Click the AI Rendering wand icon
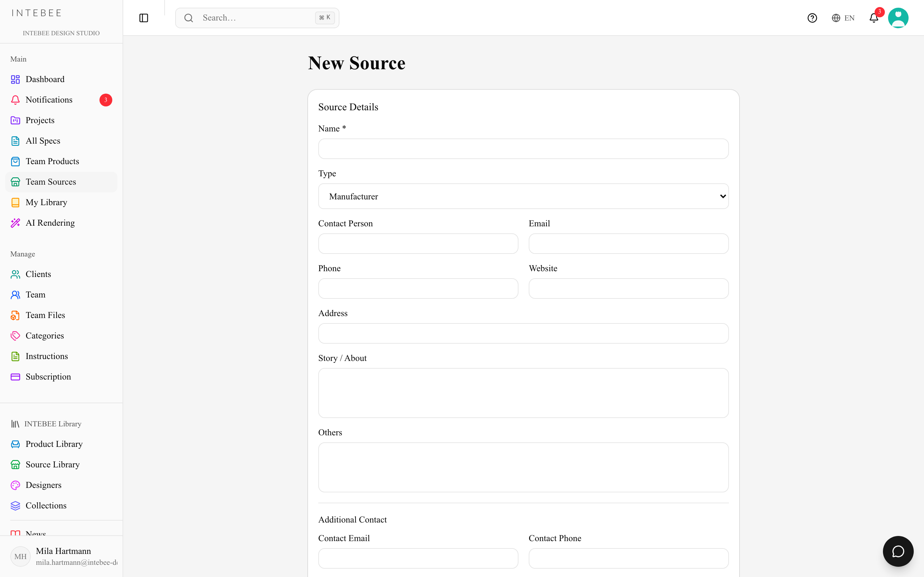 [x=15, y=223]
